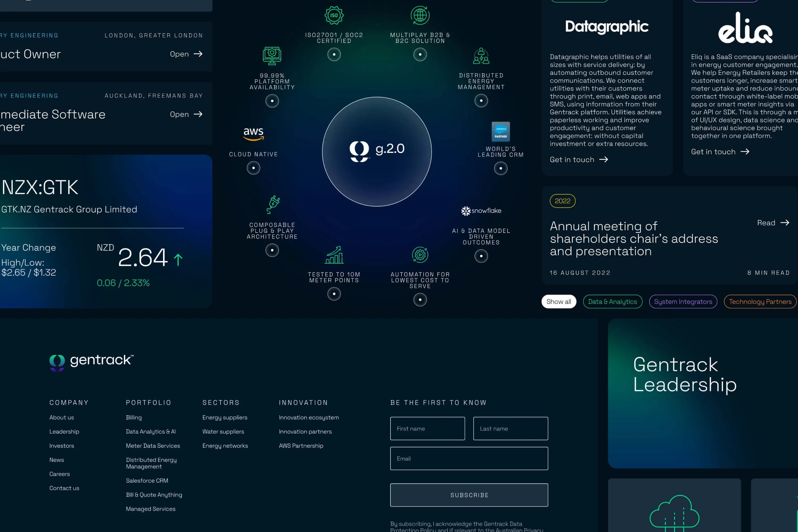
Task: Click the dot under Cloud Native
Action: 253,168
